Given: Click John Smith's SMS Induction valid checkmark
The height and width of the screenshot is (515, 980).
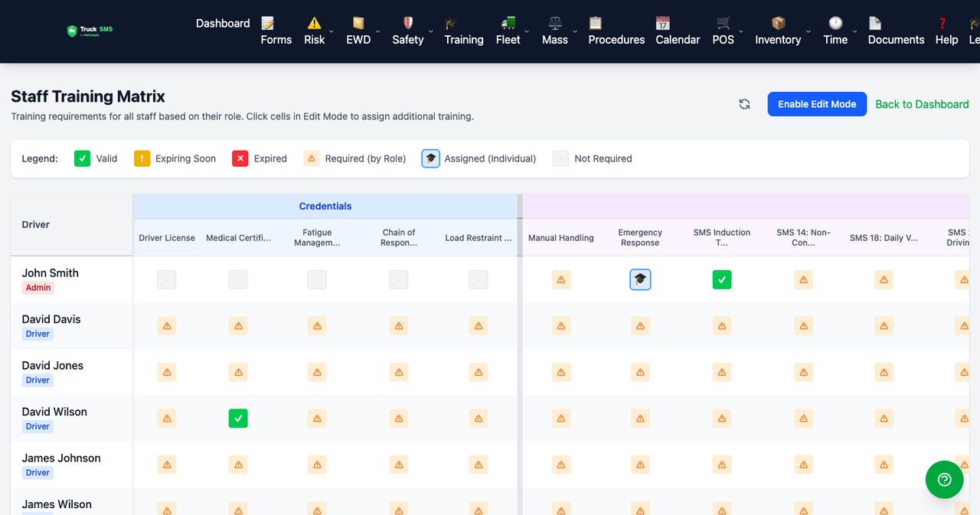Looking at the screenshot, I should tap(722, 280).
